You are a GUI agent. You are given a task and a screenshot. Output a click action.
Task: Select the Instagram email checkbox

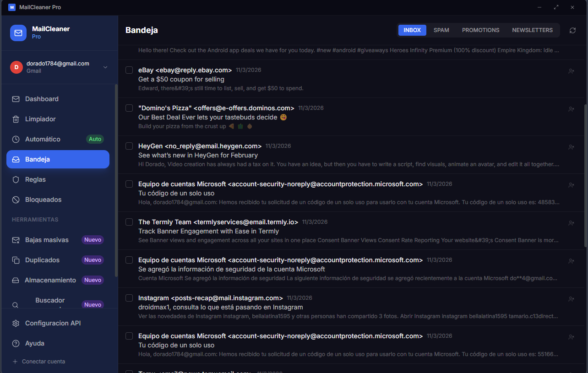[x=129, y=298]
